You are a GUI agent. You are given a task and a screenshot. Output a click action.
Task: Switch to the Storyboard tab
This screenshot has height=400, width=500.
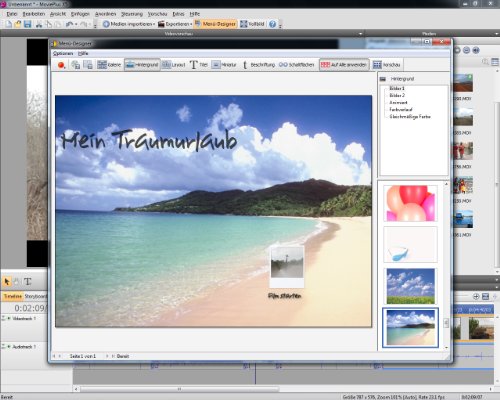pyautogui.click(x=36, y=296)
